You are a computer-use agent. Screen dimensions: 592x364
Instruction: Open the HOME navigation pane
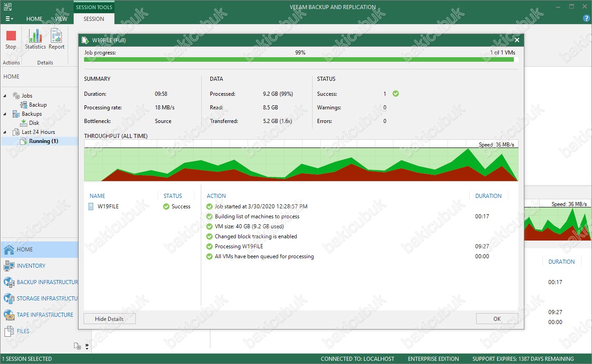(39, 250)
